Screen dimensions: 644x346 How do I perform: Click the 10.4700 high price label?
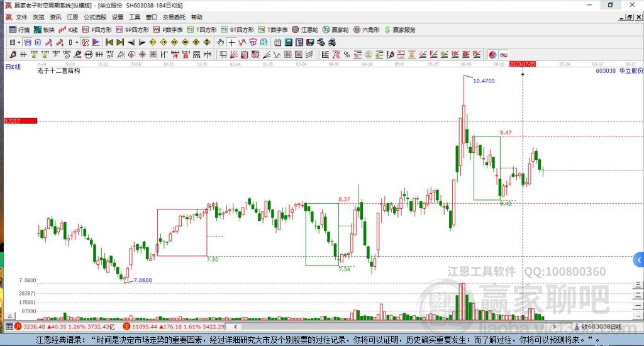click(484, 81)
